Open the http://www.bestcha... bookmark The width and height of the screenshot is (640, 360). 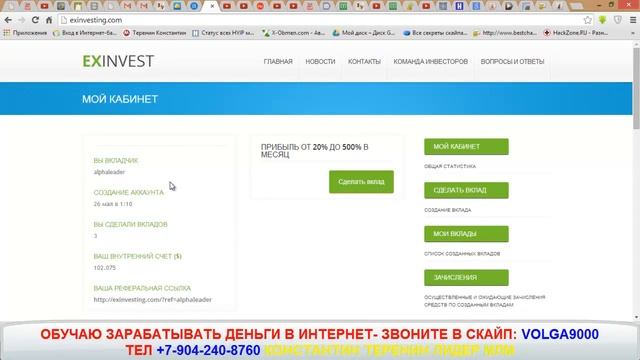click(x=505, y=33)
